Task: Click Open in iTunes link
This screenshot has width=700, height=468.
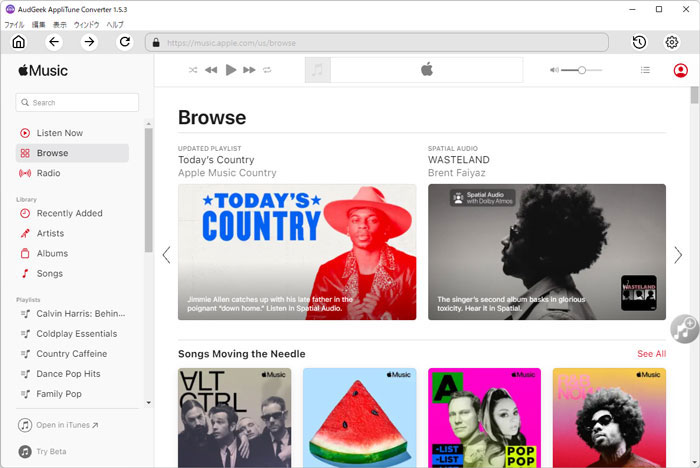Action: 58,425
